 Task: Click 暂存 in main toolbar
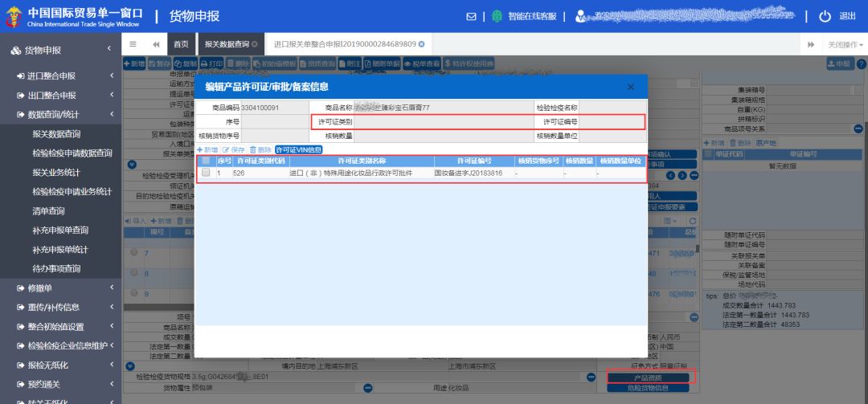159,63
